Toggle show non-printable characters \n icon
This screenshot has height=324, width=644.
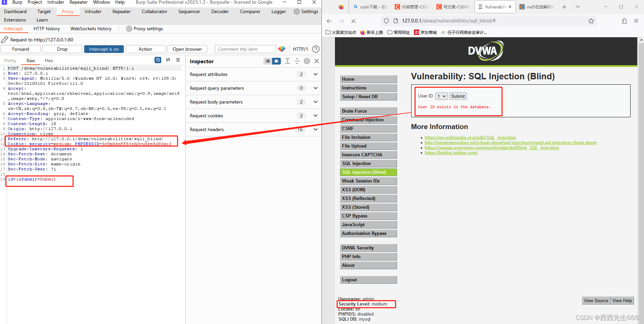pos(168,60)
